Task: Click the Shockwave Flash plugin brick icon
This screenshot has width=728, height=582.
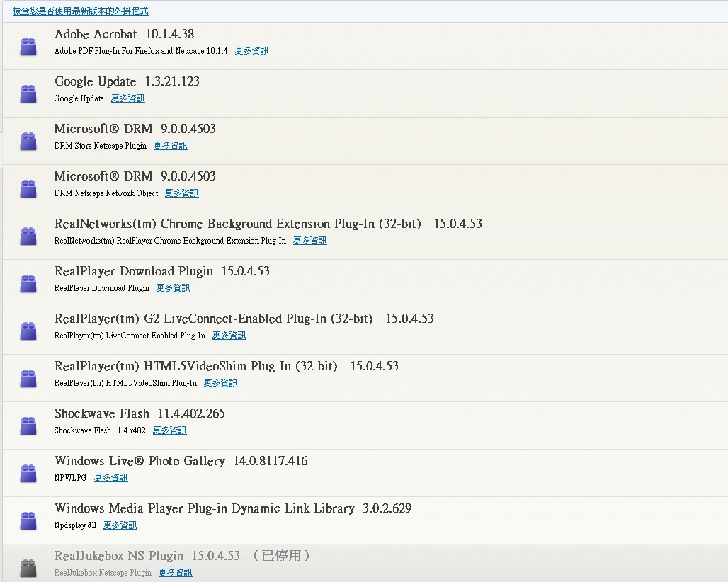Action: coord(28,426)
